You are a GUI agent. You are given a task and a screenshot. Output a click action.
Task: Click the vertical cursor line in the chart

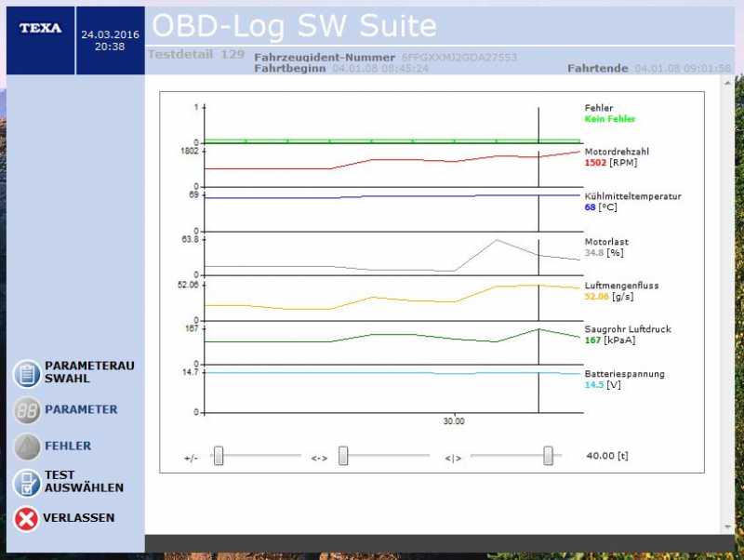[x=538, y=260]
